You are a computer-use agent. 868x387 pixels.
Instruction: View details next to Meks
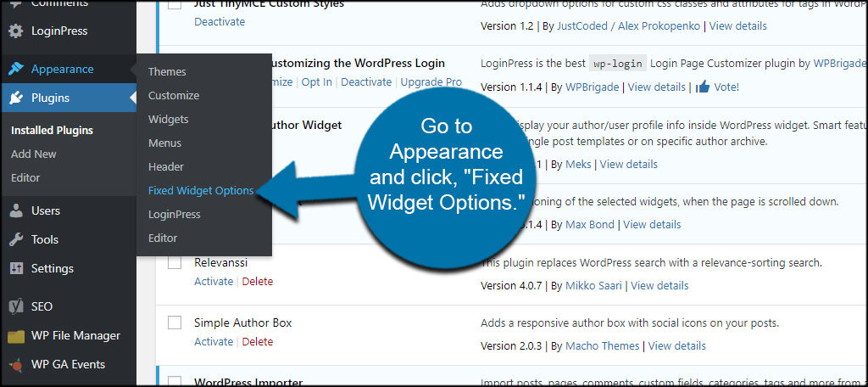pyautogui.click(x=629, y=164)
